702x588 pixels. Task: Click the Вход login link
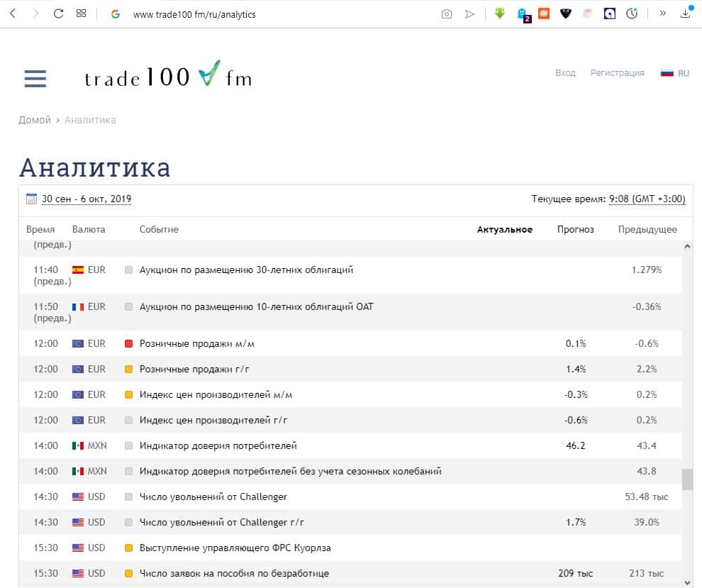565,73
